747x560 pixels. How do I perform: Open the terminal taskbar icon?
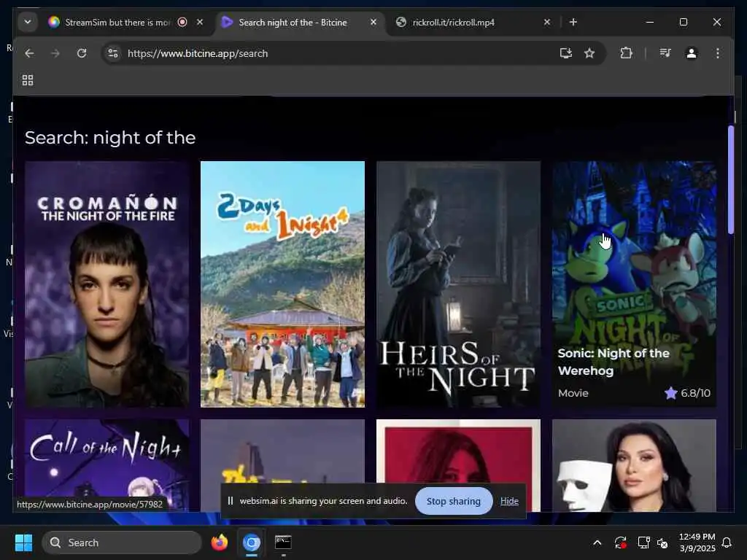(283, 542)
